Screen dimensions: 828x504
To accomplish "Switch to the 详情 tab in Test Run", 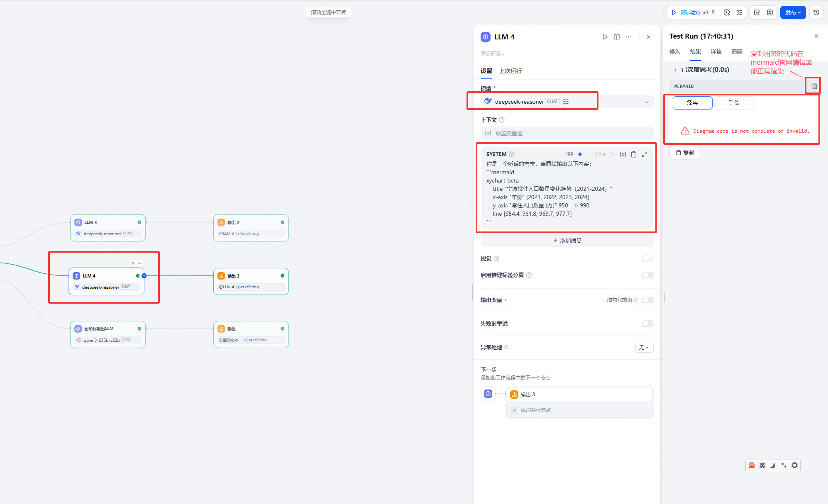I will 716,51.
